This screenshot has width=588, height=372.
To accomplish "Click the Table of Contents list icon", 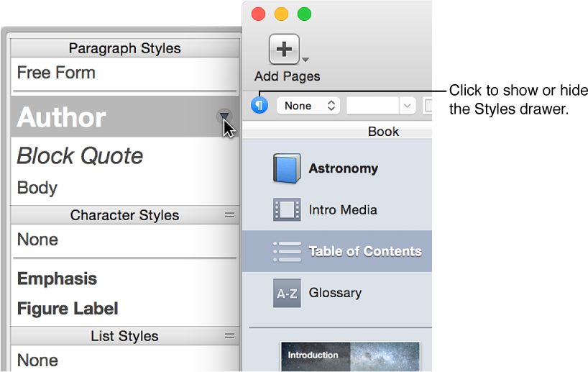I will (x=287, y=251).
